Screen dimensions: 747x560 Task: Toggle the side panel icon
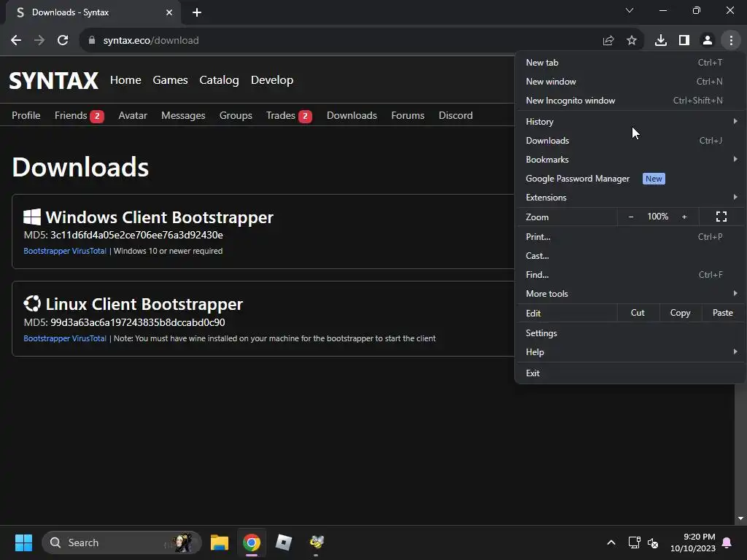pyautogui.click(x=684, y=41)
